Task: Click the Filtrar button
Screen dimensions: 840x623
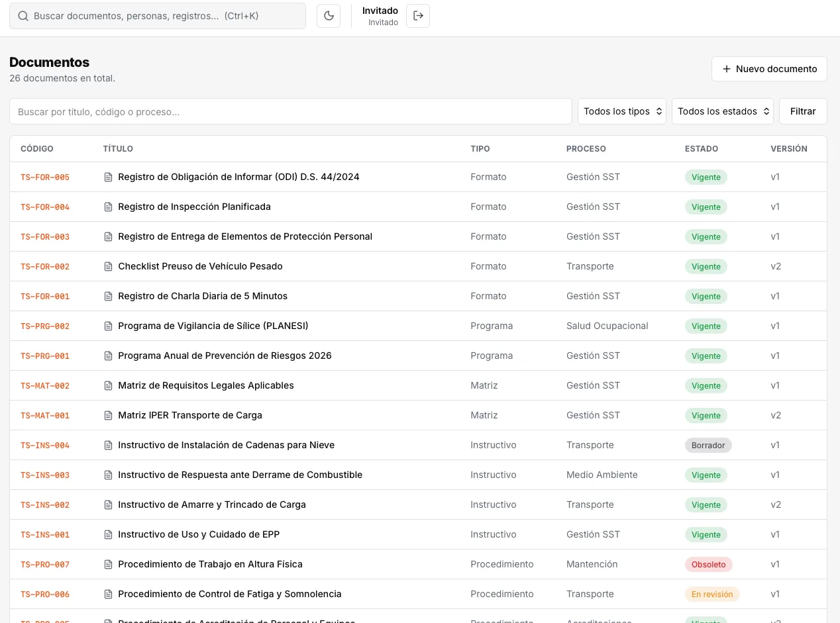Action: (803, 111)
